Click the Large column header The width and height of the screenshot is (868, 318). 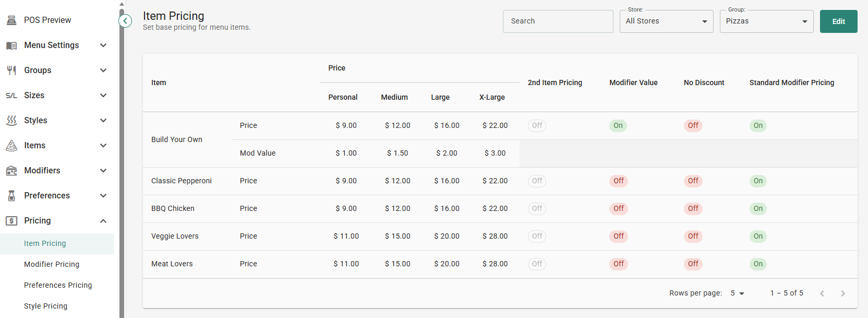(440, 97)
